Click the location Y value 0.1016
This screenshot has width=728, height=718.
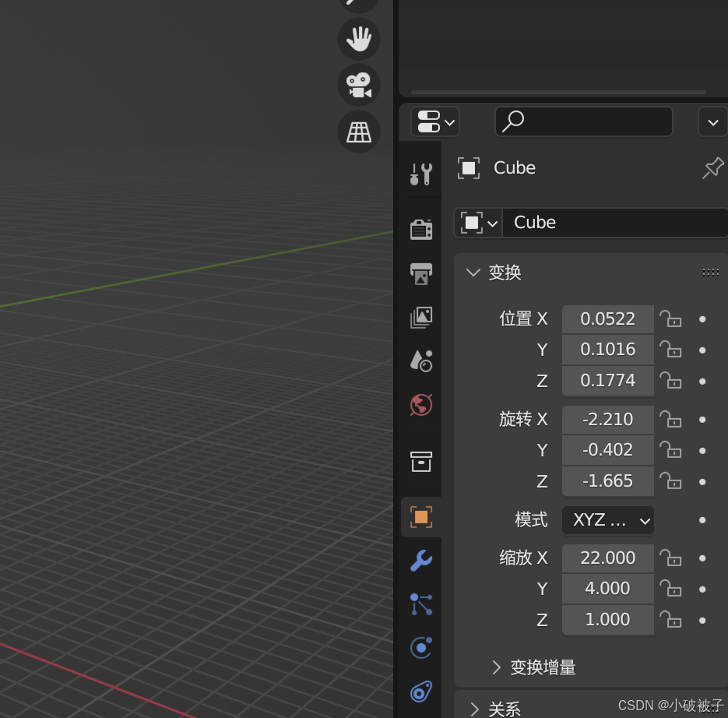608,350
